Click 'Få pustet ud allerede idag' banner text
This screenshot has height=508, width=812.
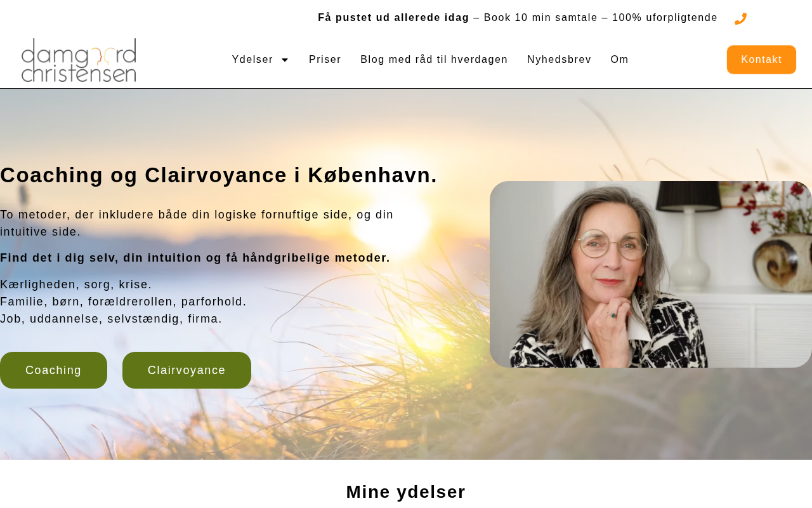click(x=393, y=18)
